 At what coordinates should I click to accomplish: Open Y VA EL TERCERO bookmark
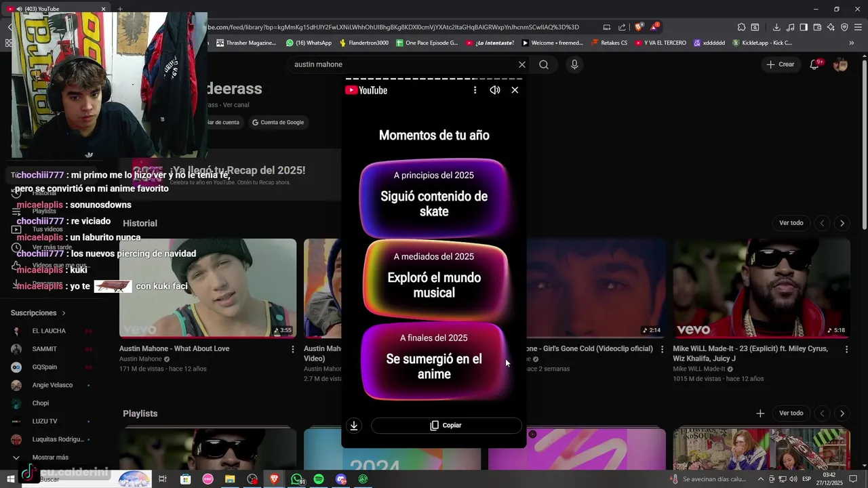(x=660, y=43)
